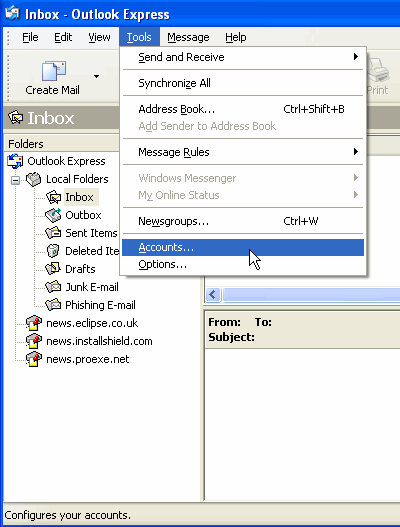Click the news.installshield.com server icon

point(34,341)
